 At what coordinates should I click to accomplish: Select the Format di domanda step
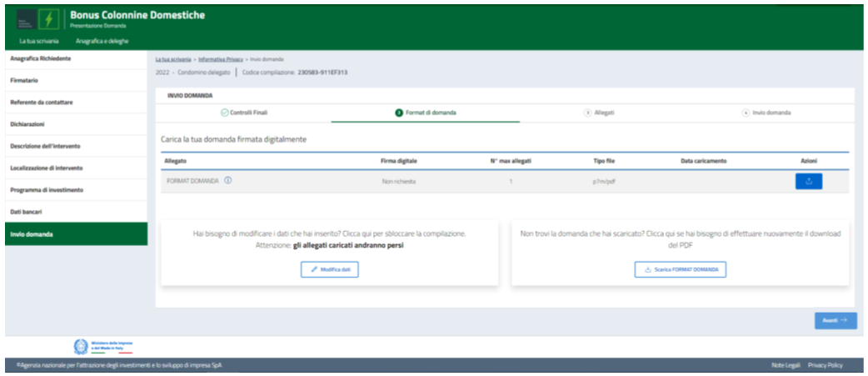coord(426,112)
